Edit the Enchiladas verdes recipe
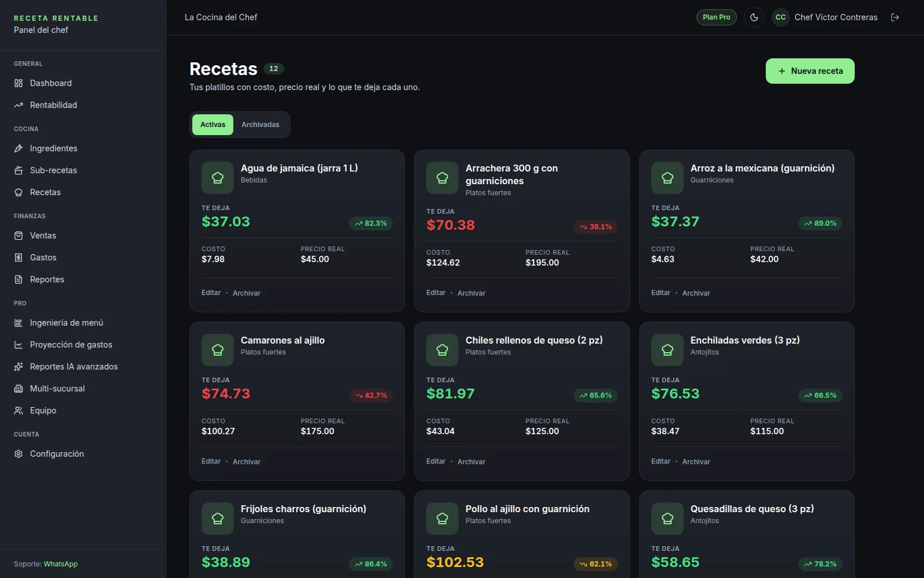924x578 pixels. [661, 461]
